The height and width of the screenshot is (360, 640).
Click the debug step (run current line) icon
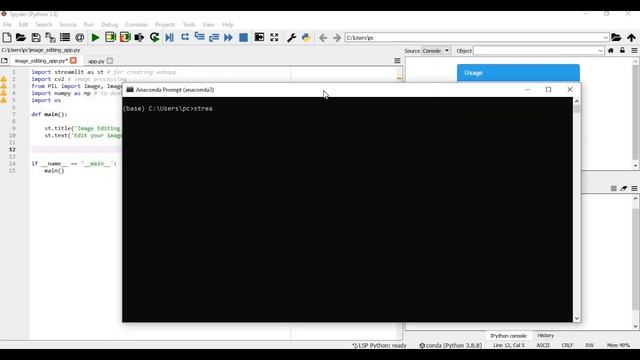(184, 37)
